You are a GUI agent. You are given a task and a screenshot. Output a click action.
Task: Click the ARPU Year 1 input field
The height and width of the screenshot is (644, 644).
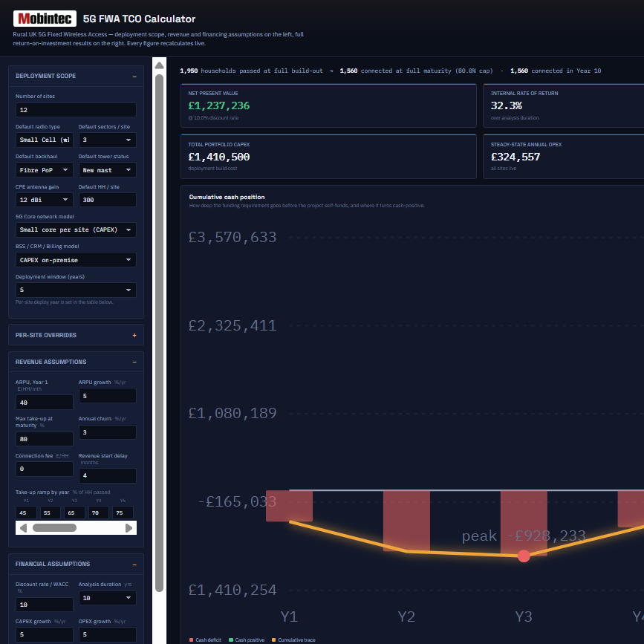(45, 403)
